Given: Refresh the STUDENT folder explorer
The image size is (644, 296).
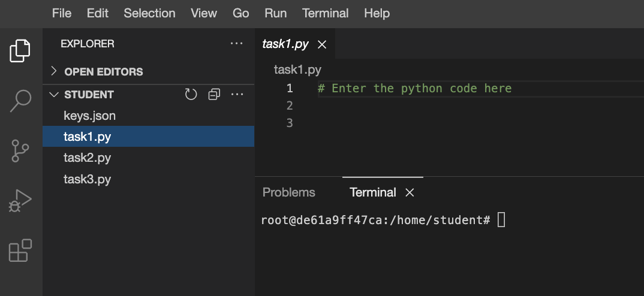Looking at the screenshot, I should pos(191,95).
